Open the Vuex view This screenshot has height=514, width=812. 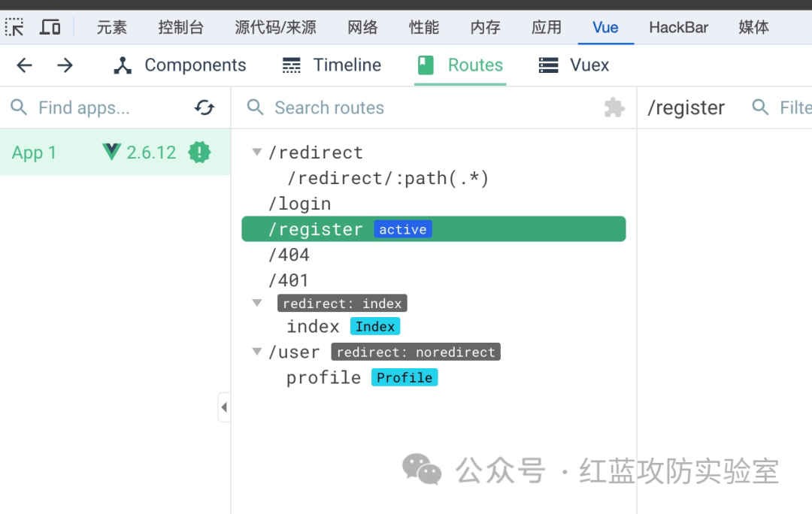click(x=574, y=65)
